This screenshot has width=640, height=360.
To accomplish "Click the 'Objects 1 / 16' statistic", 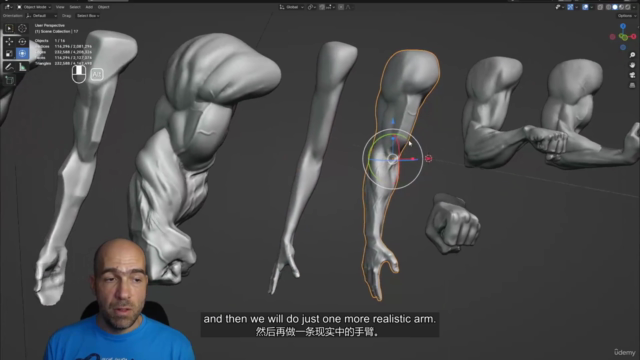I will 50,41.
